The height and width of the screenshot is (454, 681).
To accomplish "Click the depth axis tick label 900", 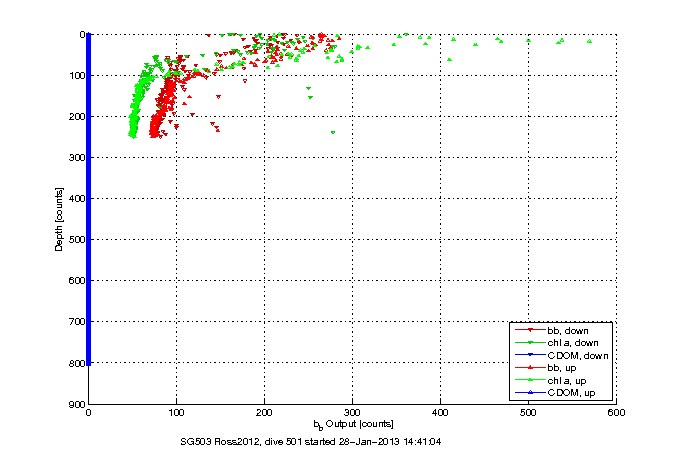I will [76, 404].
